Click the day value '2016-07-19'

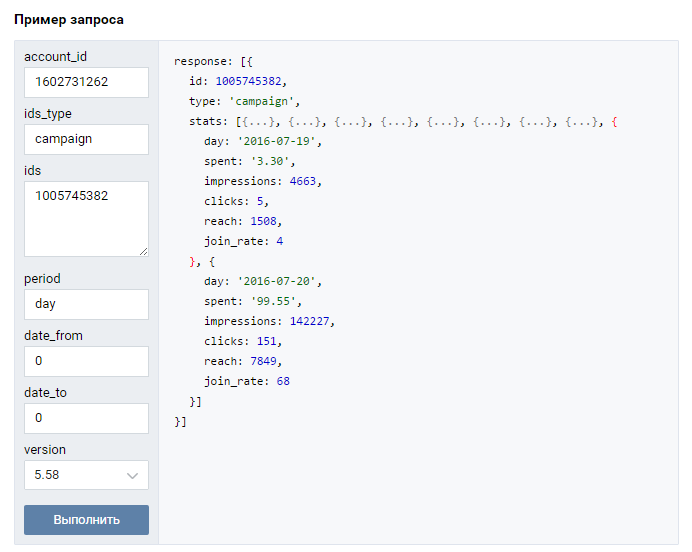coord(277,141)
